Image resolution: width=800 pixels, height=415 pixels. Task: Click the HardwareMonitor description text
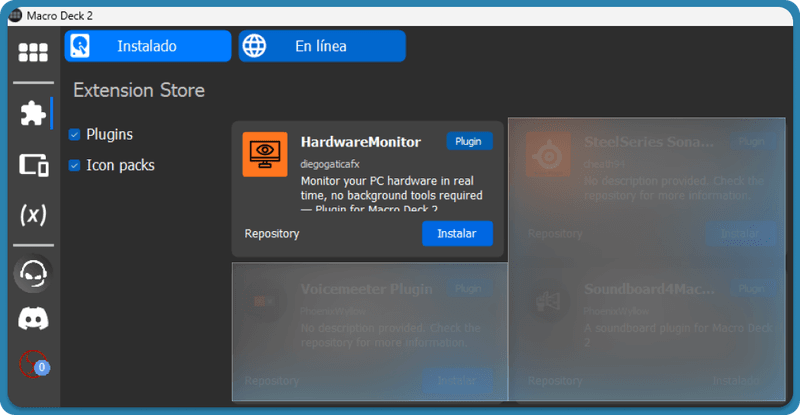coord(391,195)
